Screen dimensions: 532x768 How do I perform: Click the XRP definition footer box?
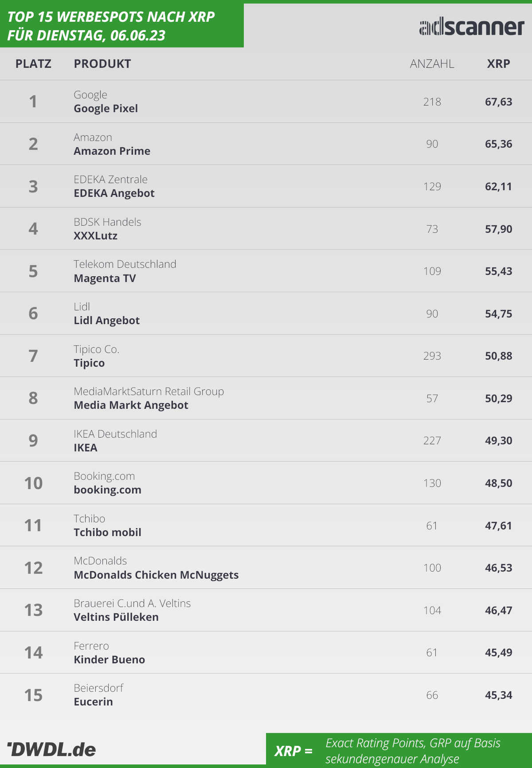coord(399,750)
